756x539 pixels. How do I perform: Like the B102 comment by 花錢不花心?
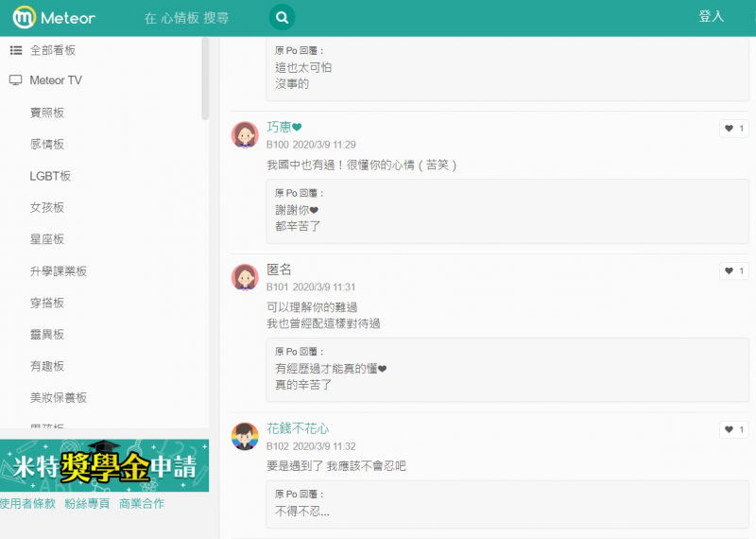[733, 430]
